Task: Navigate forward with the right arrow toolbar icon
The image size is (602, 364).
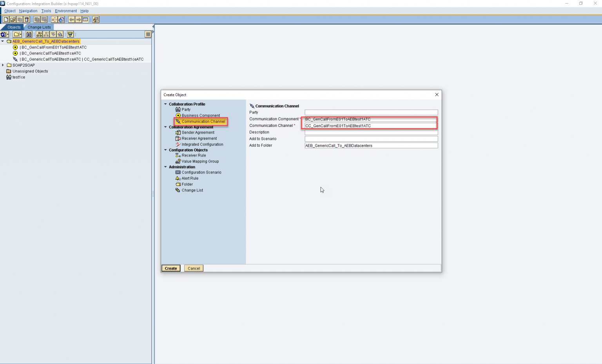Action: point(78,19)
